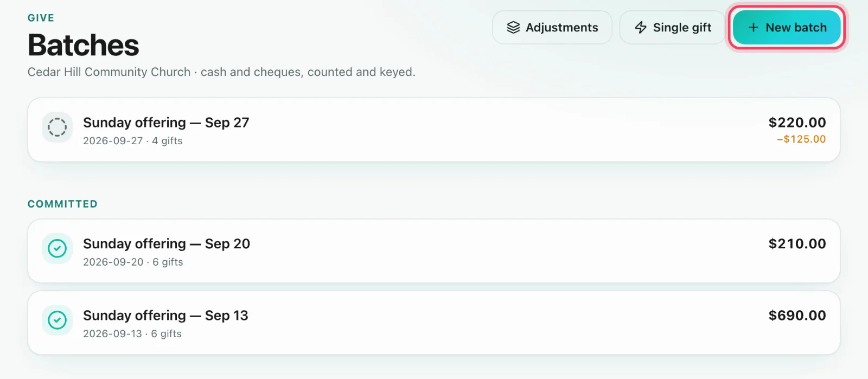This screenshot has width=868, height=379.
Task: Click the Sep 20 committed checkmark icon
Action: tap(57, 248)
